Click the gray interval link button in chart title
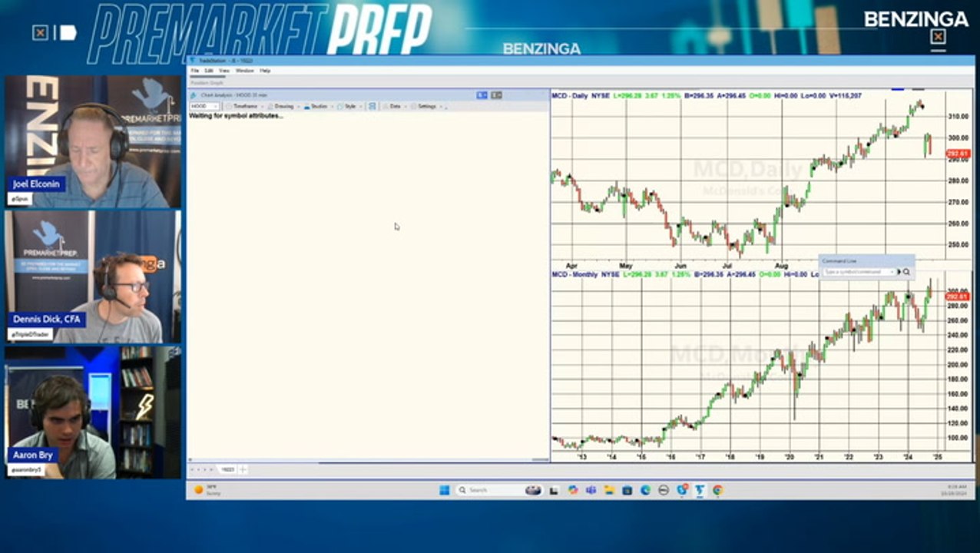The image size is (980, 553). 496,95
